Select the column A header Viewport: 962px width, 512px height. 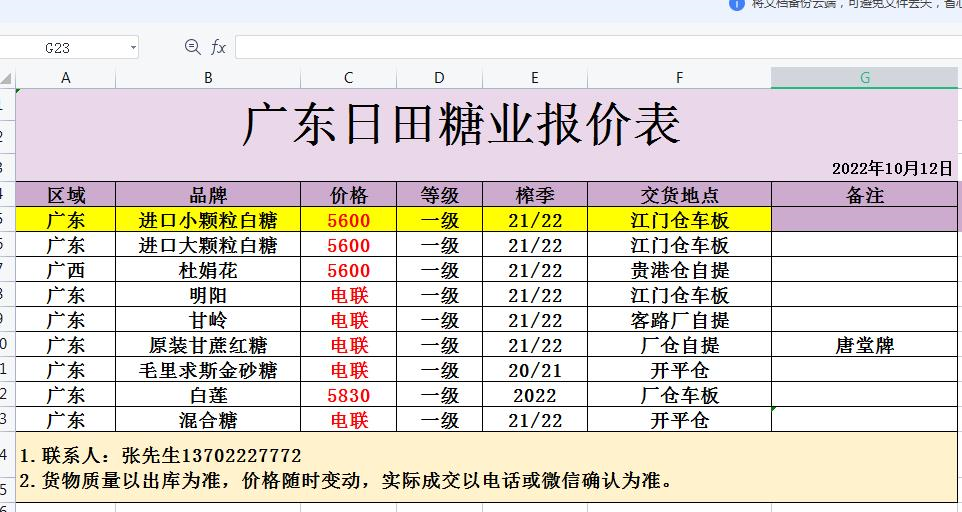point(66,78)
